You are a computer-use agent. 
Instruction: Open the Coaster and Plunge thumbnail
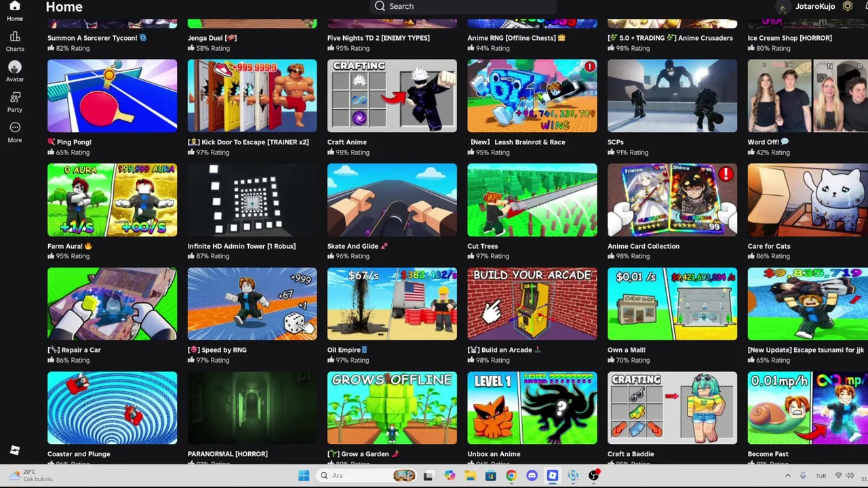[112, 408]
